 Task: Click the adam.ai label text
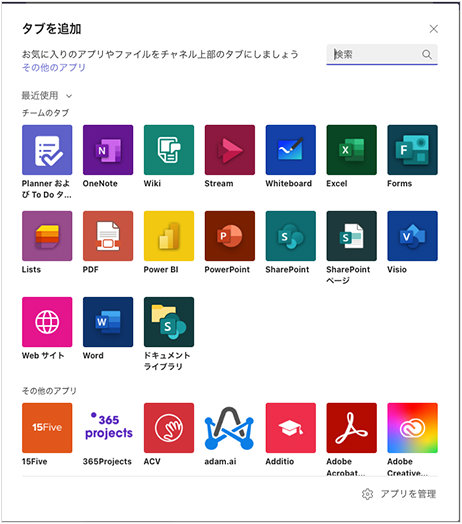coord(220,462)
